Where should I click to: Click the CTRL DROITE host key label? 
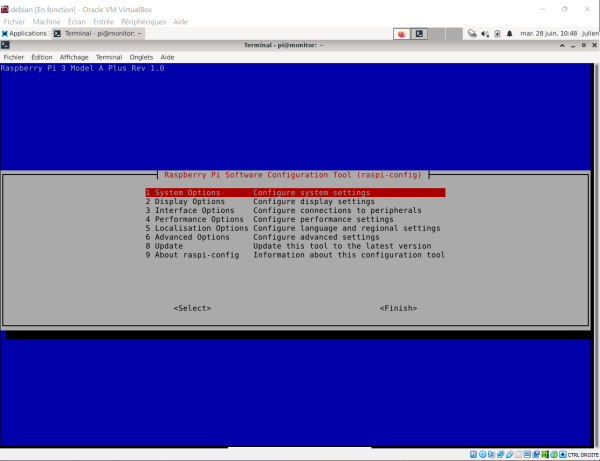pos(583,455)
